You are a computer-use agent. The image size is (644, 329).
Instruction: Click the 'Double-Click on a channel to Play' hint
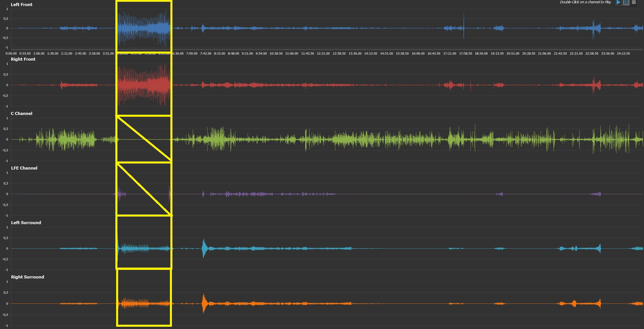click(585, 2)
